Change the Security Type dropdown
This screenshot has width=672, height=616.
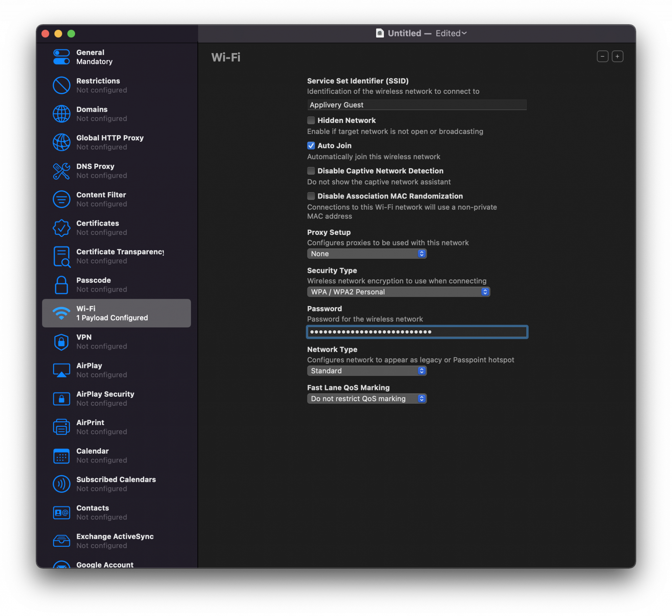[398, 292]
